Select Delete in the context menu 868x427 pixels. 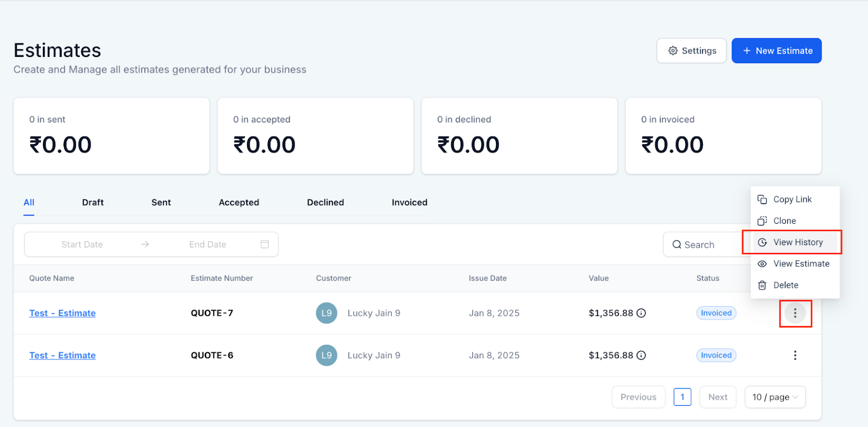click(786, 285)
